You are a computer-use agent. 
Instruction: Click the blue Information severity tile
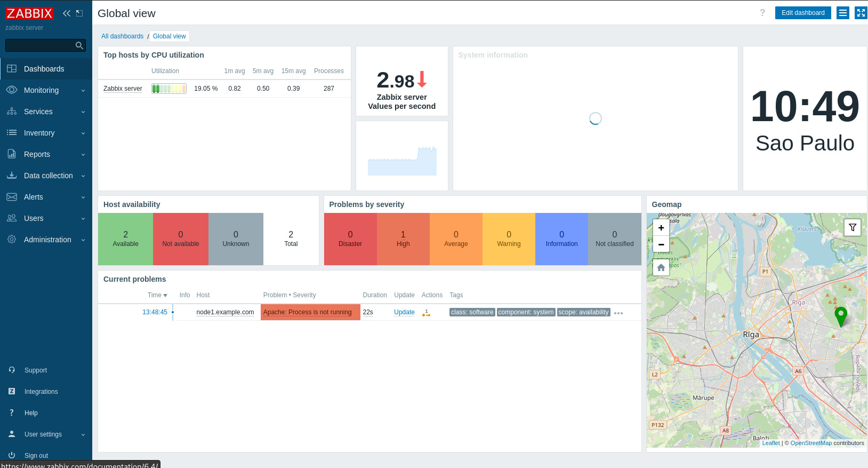click(561, 239)
